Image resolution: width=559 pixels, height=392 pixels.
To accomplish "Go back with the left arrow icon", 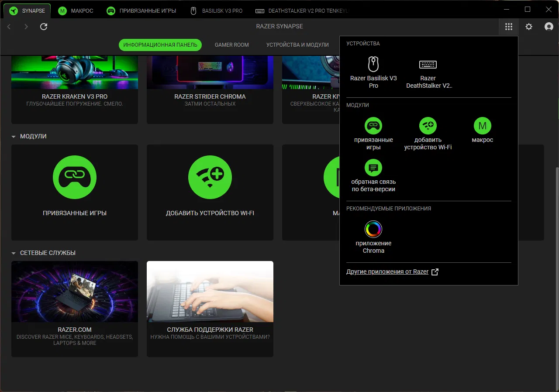I will tap(9, 27).
